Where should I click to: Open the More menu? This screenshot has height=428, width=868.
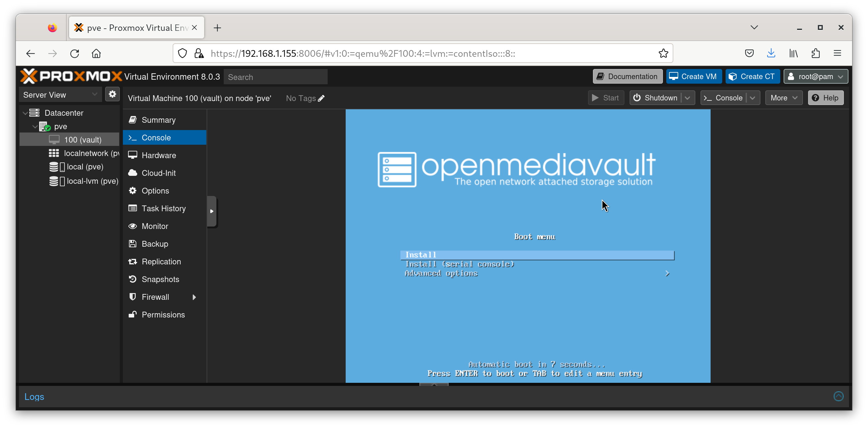point(784,98)
